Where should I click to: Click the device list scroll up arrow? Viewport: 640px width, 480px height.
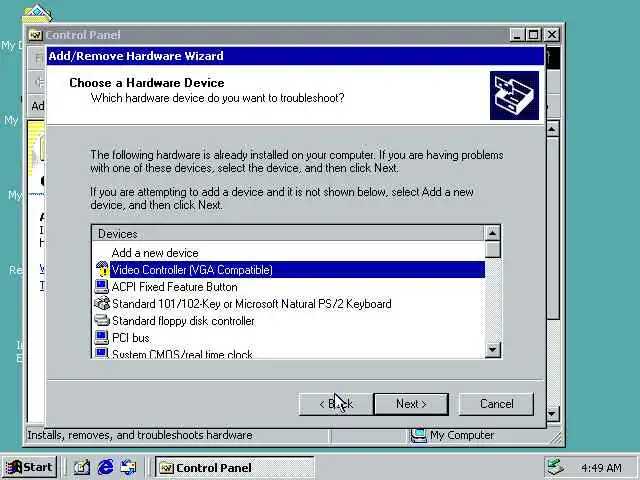(x=492, y=233)
